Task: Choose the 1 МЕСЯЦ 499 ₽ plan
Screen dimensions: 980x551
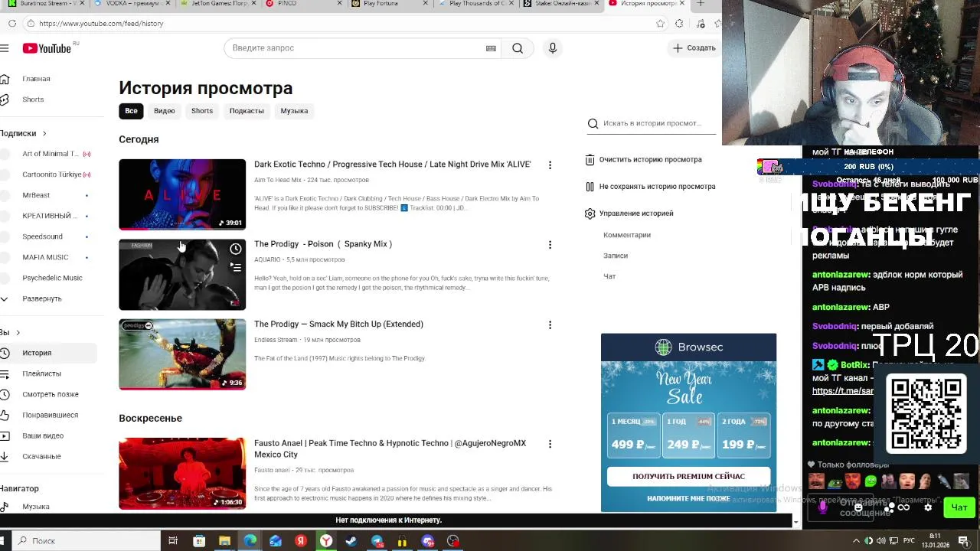Action: (x=634, y=435)
